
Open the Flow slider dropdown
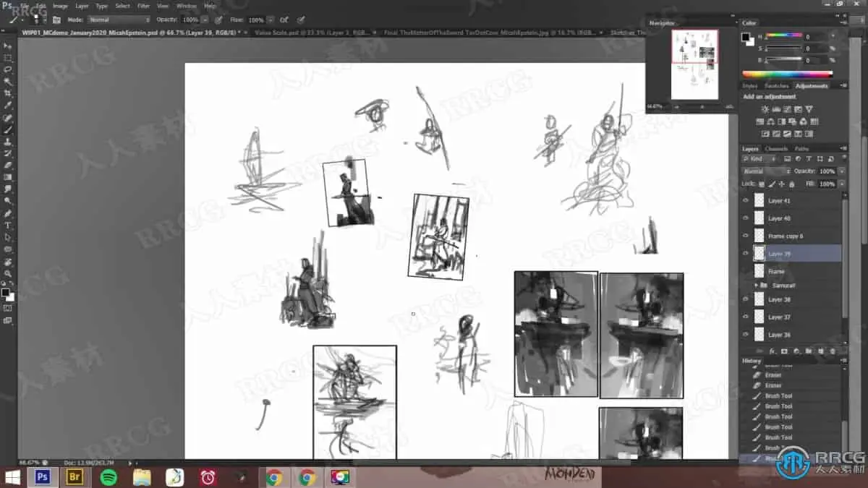tap(271, 20)
